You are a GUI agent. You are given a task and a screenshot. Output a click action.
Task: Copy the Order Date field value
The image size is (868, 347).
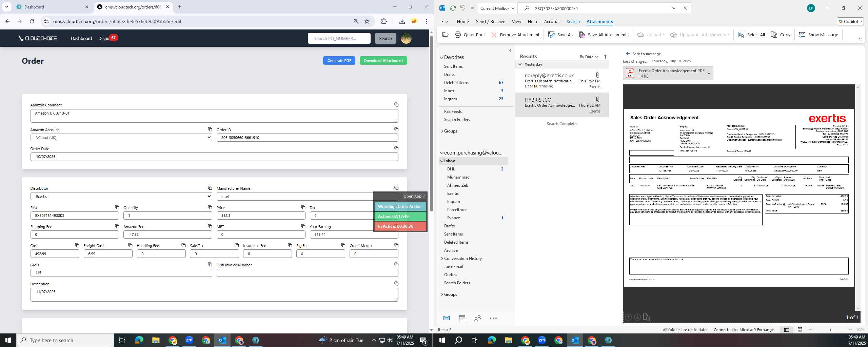point(396,148)
